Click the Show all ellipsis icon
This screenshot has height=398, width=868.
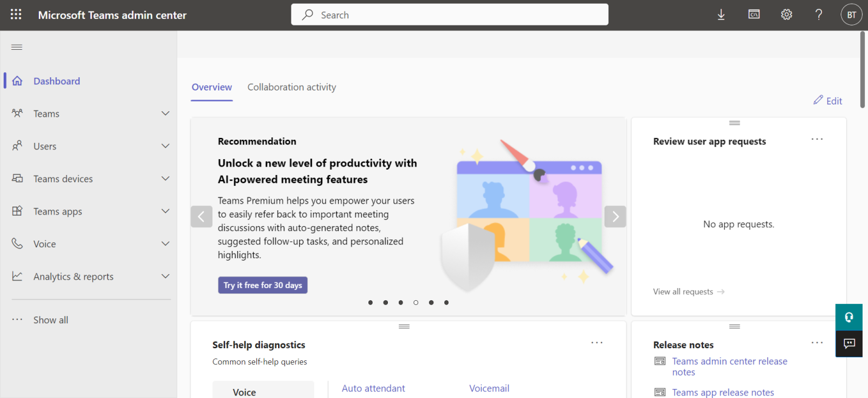tap(17, 320)
